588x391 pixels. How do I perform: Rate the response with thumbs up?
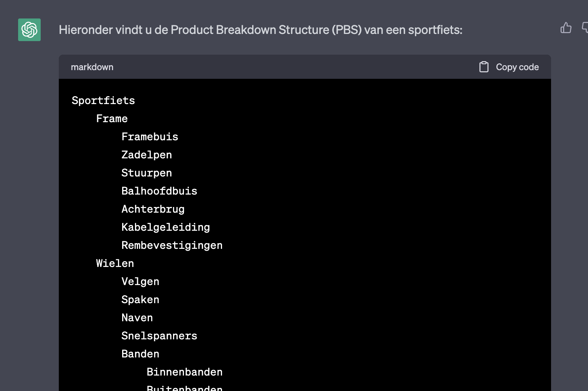click(x=566, y=28)
